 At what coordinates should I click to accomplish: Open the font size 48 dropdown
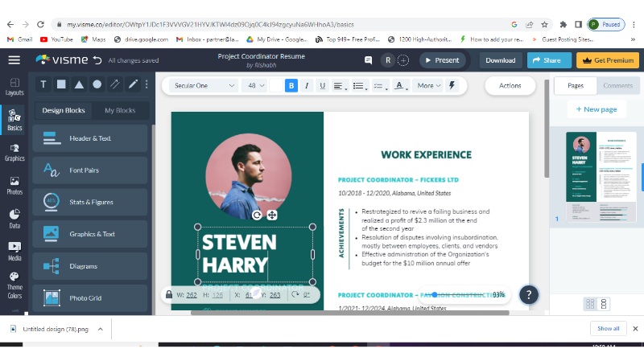[256, 85]
